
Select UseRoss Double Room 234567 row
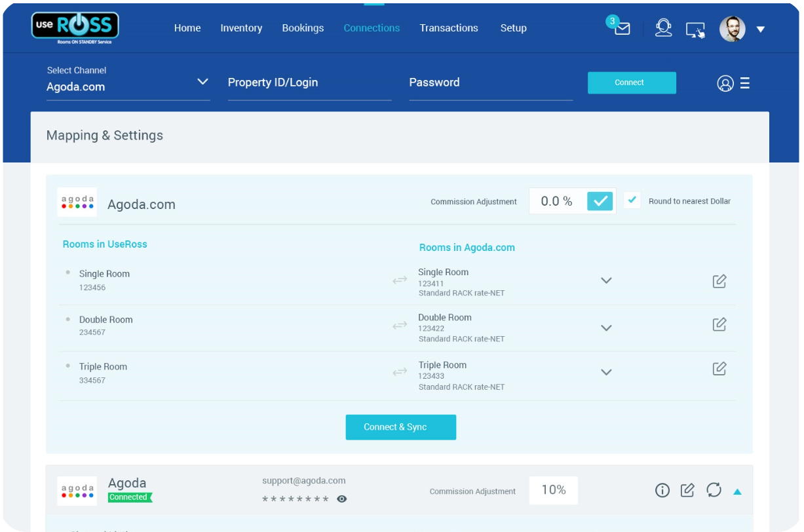point(106,326)
